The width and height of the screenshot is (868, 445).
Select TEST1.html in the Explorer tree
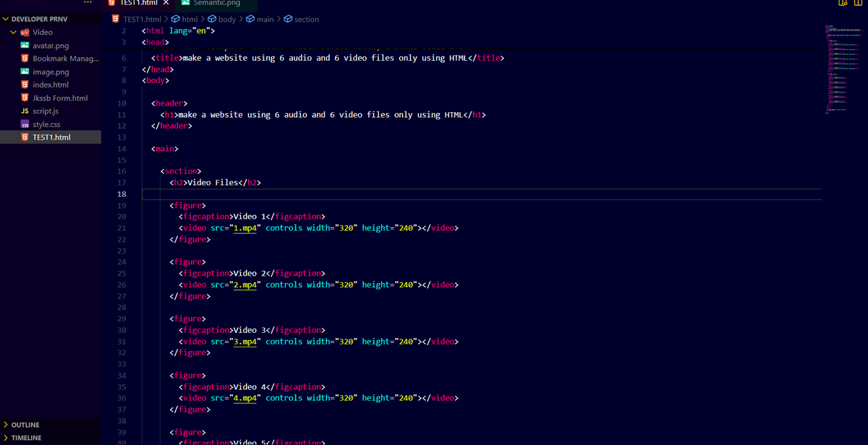point(51,137)
